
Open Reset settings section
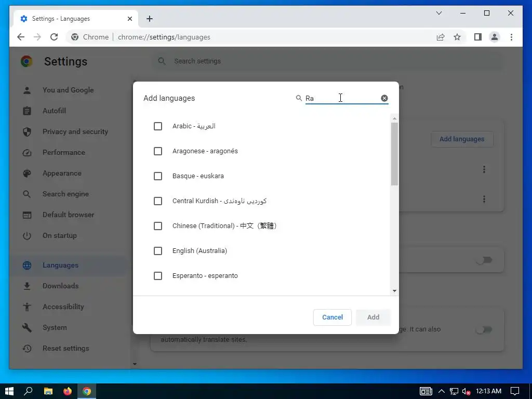click(65, 349)
